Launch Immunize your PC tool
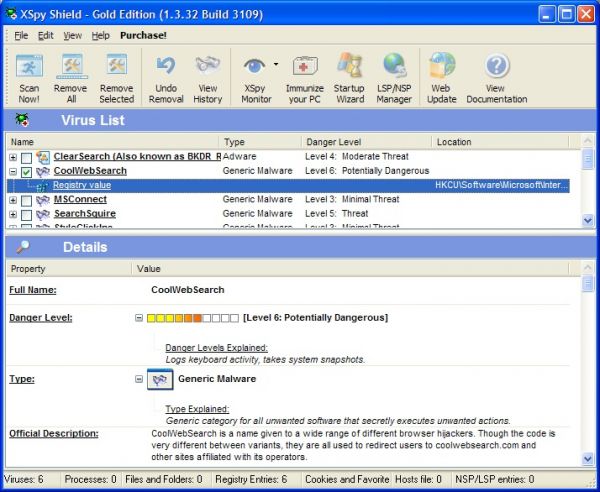This screenshot has width=600, height=492. click(305, 68)
